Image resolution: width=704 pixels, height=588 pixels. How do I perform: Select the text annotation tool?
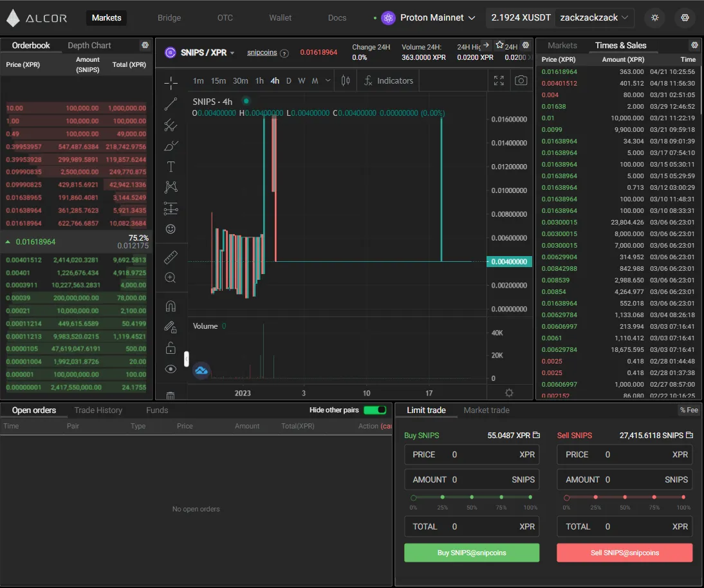coord(171,167)
